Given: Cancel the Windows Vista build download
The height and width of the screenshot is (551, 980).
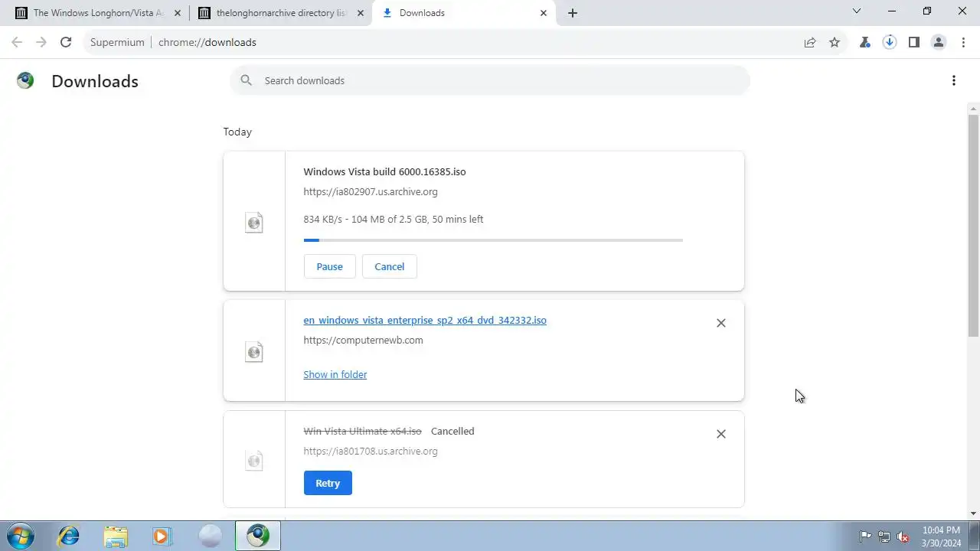Looking at the screenshot, I should coord(389,266).
